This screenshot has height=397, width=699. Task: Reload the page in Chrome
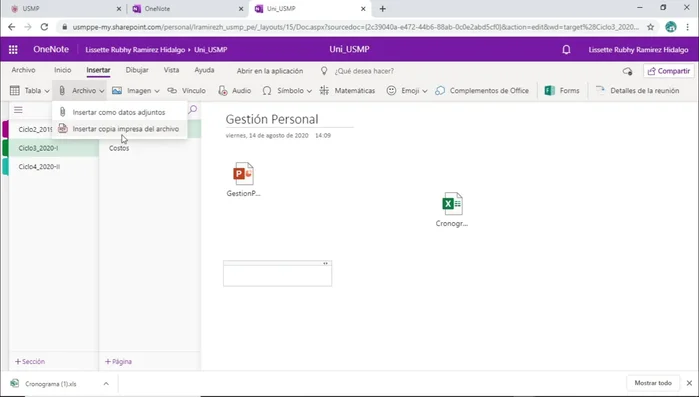pos(44,27)
